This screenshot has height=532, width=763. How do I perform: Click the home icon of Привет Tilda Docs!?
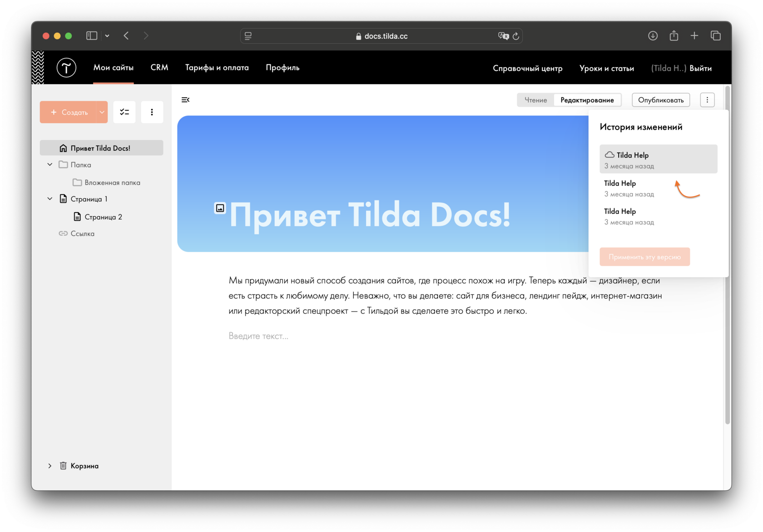[63, 148]
